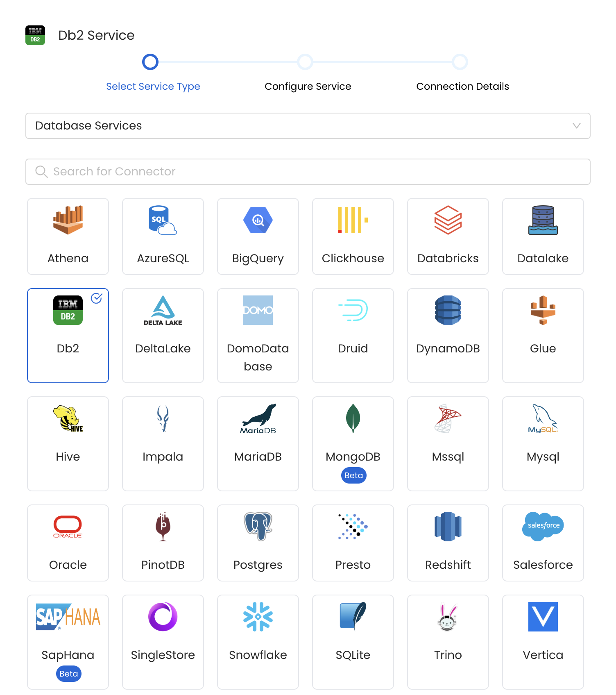Select the first step circle in stepper

[150, 62]
